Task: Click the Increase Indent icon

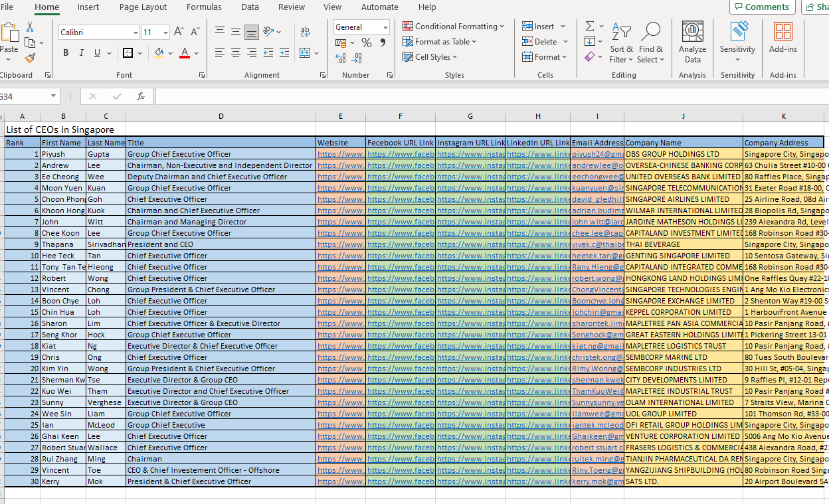Action: pyautogui.click(x=284, y=53)
